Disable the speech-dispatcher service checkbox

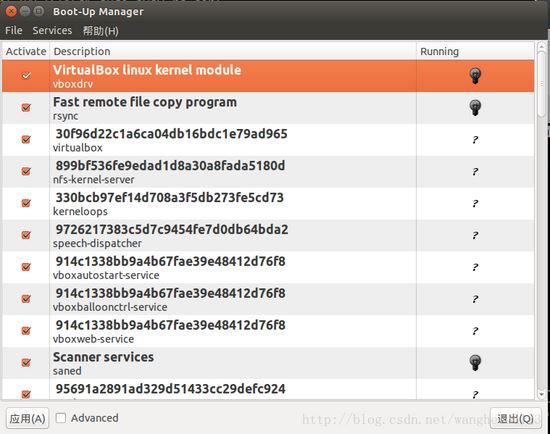[x=26, y=235]
